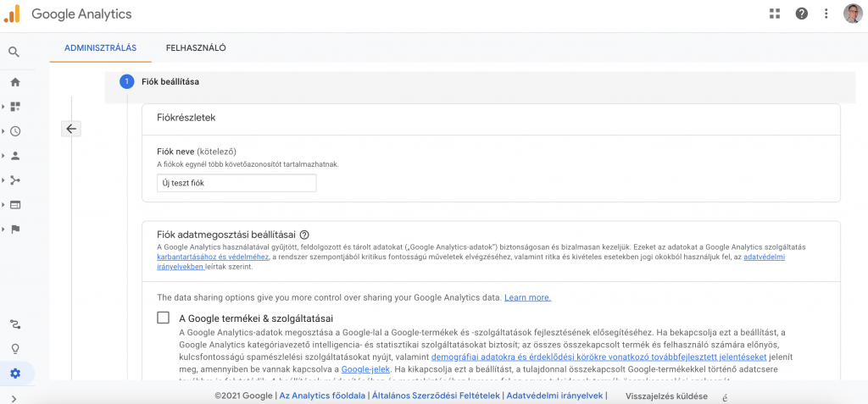The image size is (868, 404).
Task: Open Az Analytics főoldala footer link
Action: pos(321,396)
